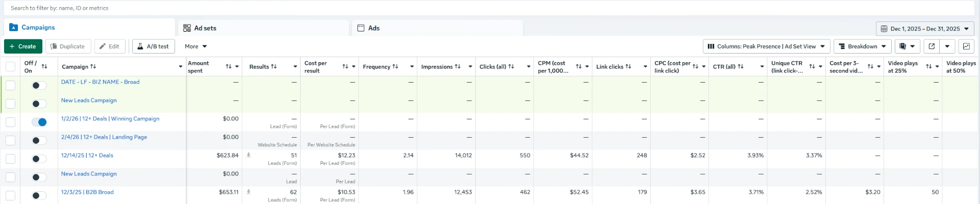Toggle the first New Leads Campaign switch
The image size is (980, 204).
click(39, 104)
